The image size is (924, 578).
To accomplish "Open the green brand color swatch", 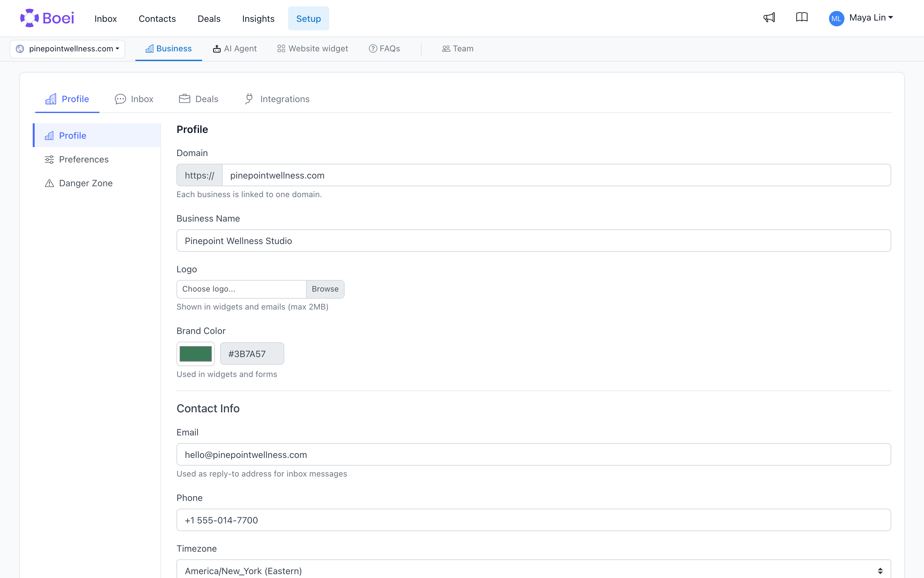I will coord(195,354).
